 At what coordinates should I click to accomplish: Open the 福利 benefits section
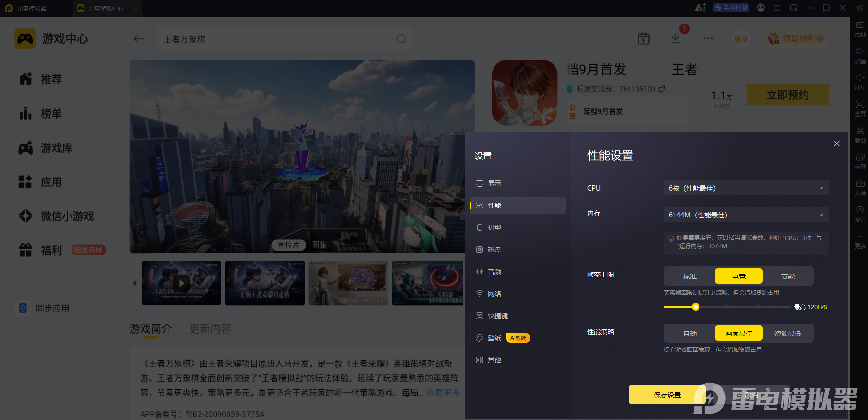coord(41,250)
